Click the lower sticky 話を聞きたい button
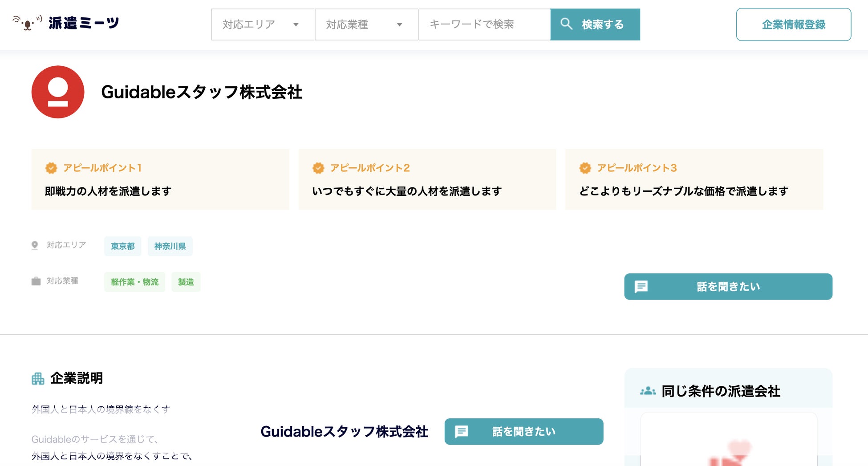Screen dimensions: 868x466 524,432
